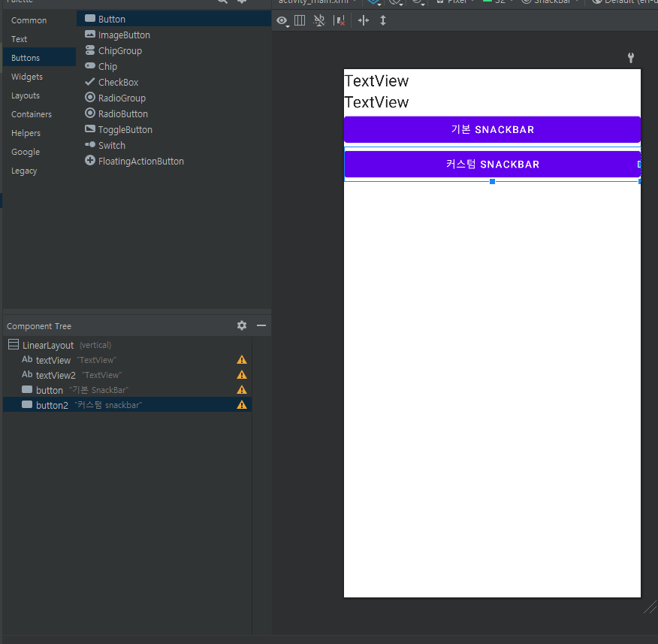This screenshot has width=658, height=644.
Task: Select the first TextView in preview
Action: pyautogui.click(x=376, y=81)
